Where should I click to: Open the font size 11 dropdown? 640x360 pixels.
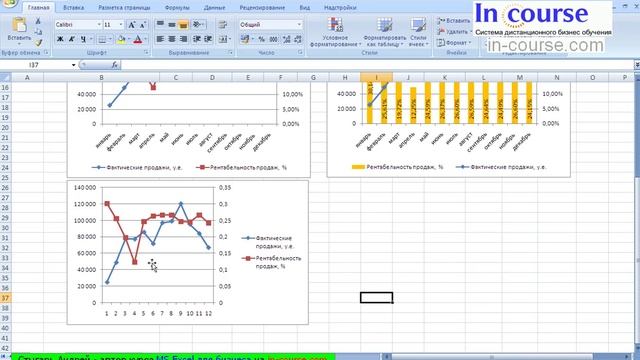(121, 25)
